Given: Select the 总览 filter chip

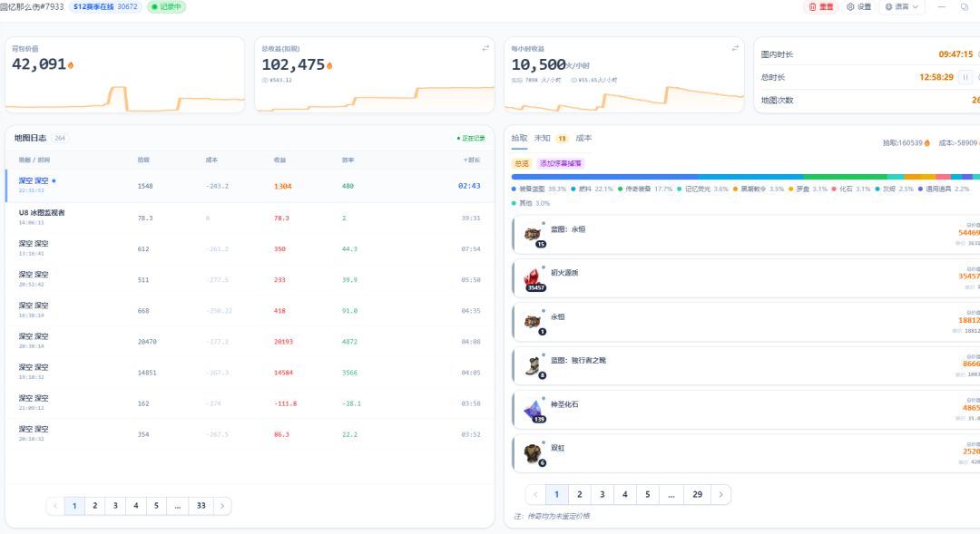Looking at the screenshot, I should pyautogui.click(x=521, y=163).
